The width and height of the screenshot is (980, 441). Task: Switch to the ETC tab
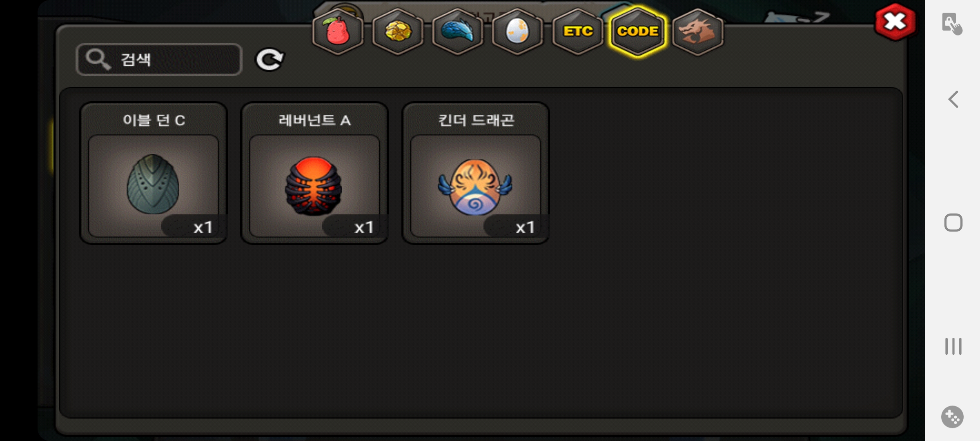[x=577, y=31]
